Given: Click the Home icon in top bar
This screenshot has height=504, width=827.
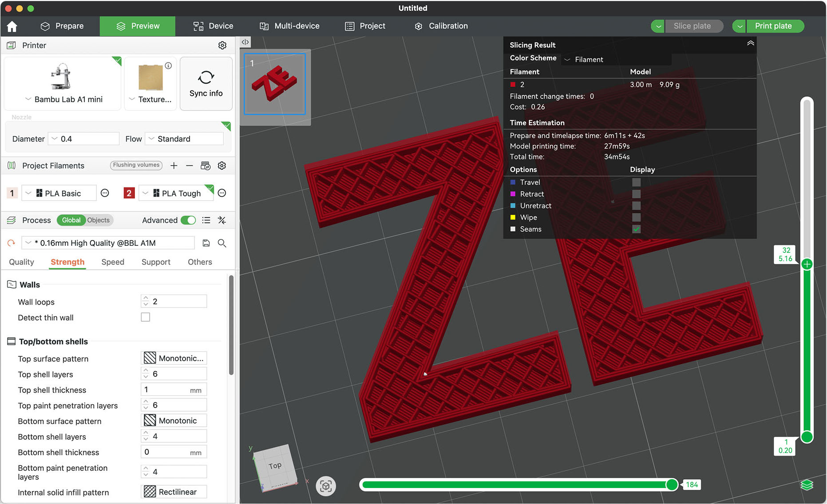Looking at the screenshot, I should [12, 27].
